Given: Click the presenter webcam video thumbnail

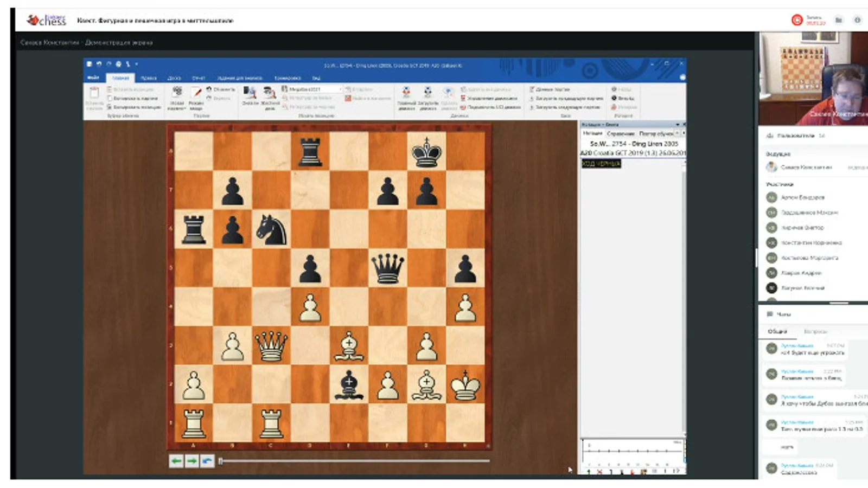Looking at the screenshot, I should point(813,78).
